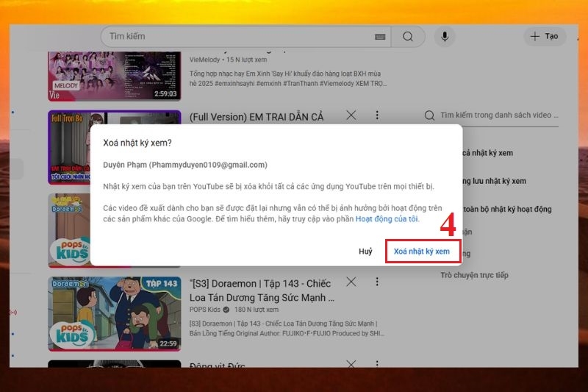This screenshot has width=588, height=392.
Task: Click the magnifier search button
Action: pyautogui.click(x=408, y=36)
